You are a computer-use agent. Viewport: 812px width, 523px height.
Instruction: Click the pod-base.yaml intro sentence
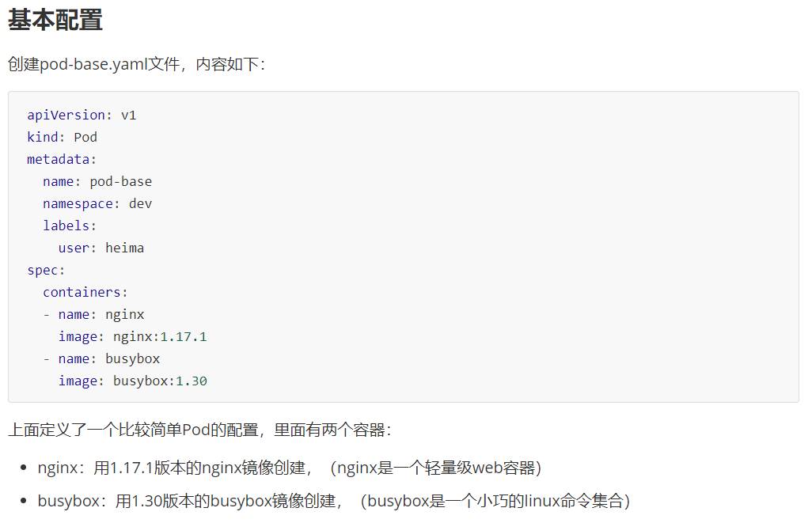(x=137, y=64)
